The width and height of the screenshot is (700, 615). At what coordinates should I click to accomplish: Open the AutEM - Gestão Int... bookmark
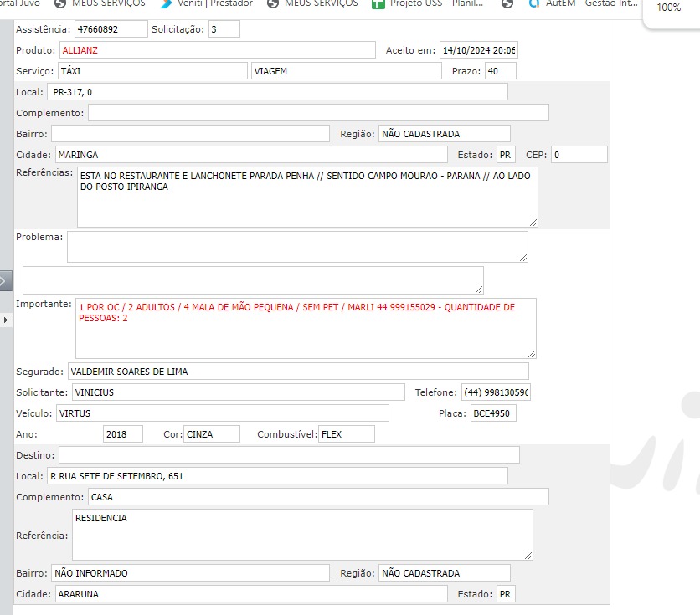click(583, 3)
